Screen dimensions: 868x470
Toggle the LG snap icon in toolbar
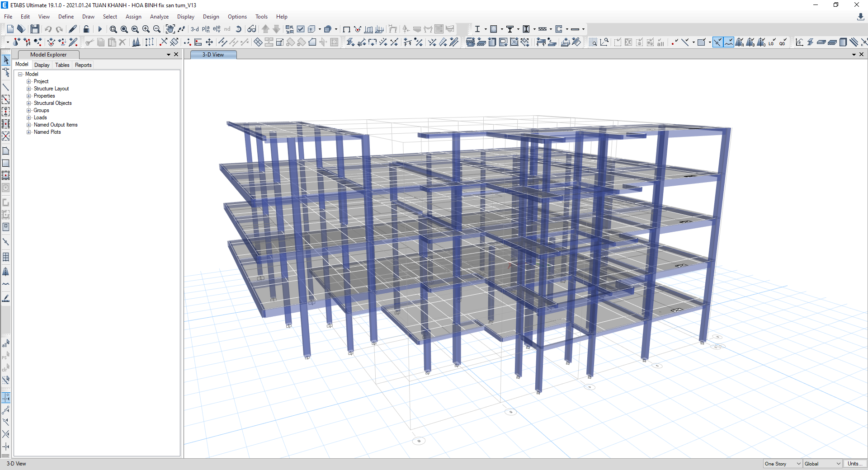[772, 42]
